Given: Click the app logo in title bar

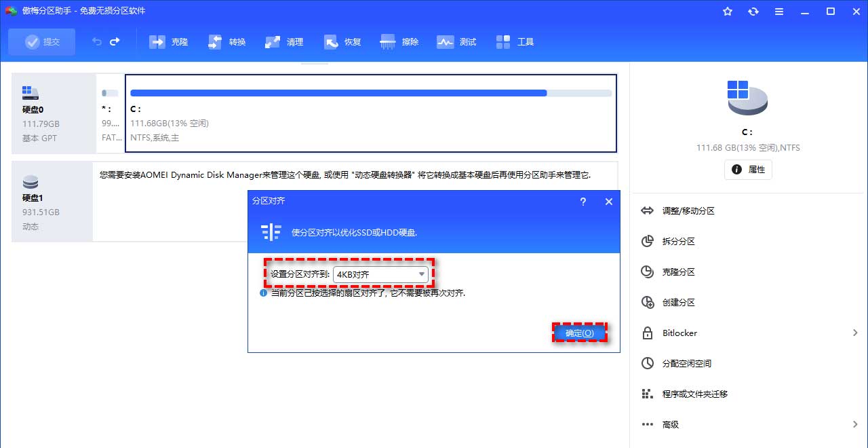Looking at the screenshot, I should pyautogui.click(x=12, y=12).
